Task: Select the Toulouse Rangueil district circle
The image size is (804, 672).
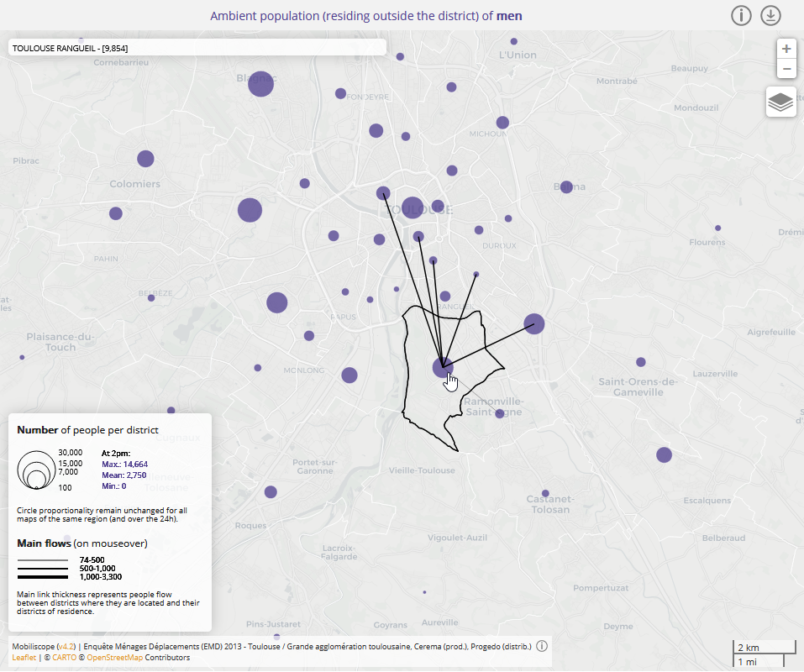Action: click(x=443, y=367)
